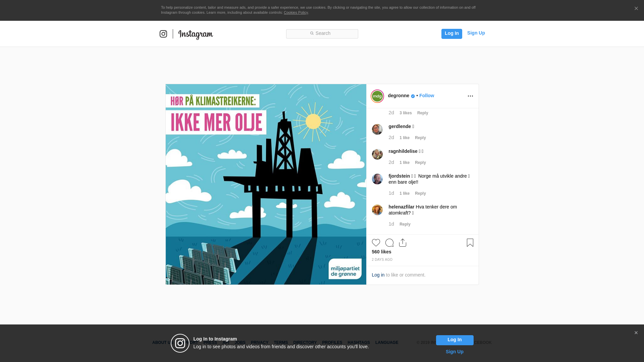This screenshot has height=362, width=644.
Task: Open the Instagram wordmark home link
Action: 196,35
